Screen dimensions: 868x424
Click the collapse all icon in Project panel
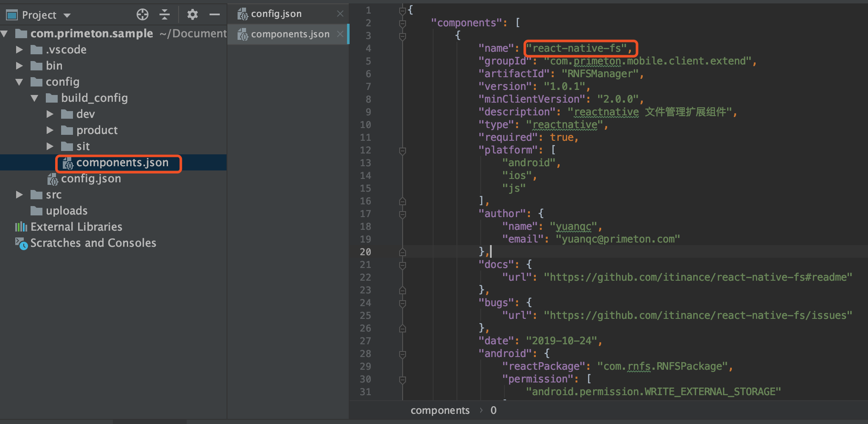pyautogui.click(x=165, y=15)
